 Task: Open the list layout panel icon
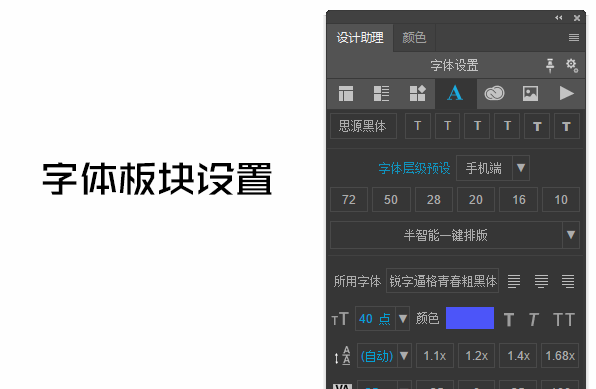coord(381,93)
